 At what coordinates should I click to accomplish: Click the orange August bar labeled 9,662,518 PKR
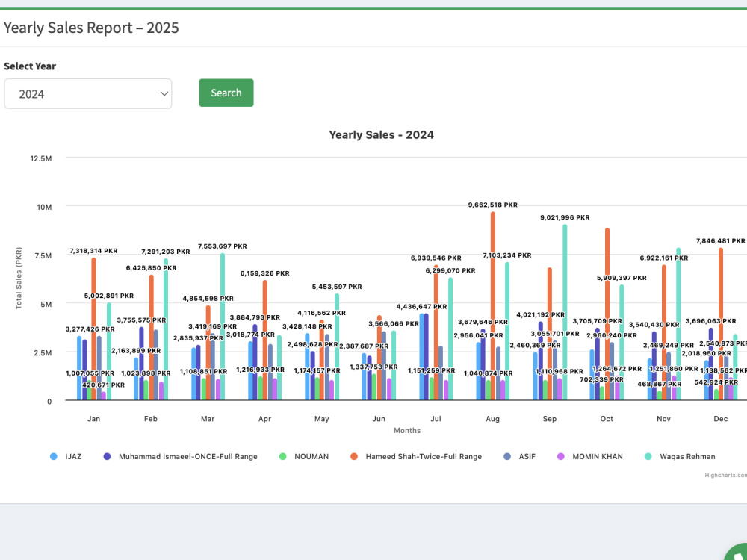coord(493,305)
